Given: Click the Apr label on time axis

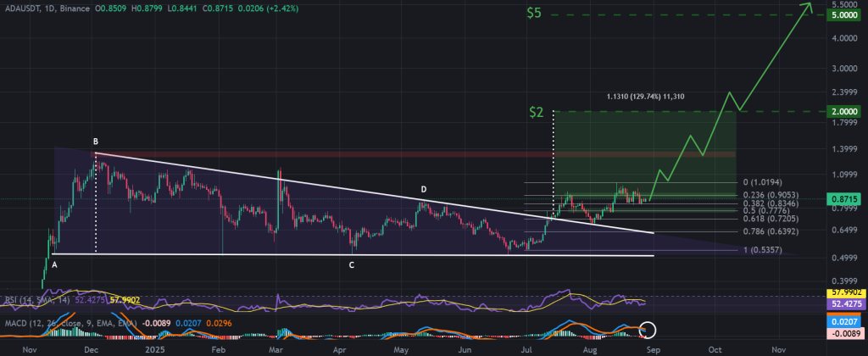Looking at the screenshot, I should (342, 350).
